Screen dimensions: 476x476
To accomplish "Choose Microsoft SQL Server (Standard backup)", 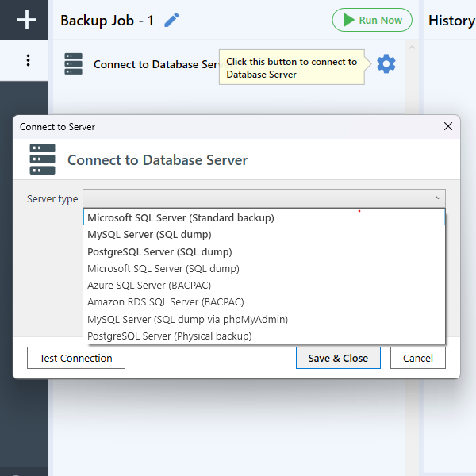I will 264,217.
